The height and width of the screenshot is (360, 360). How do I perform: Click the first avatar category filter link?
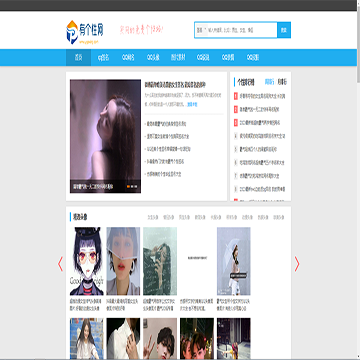tap(153, 217)
